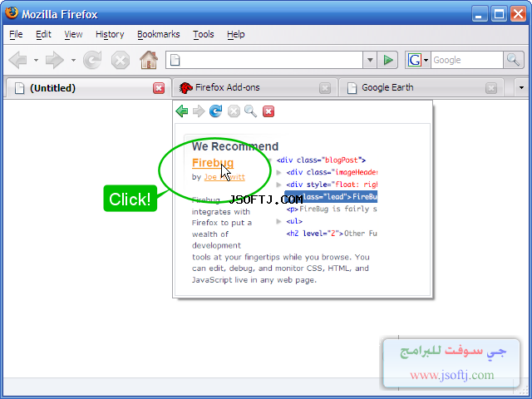Click the blue reload icon in preview popup
The height and width of the screenshot is (399, 532).
216,111
